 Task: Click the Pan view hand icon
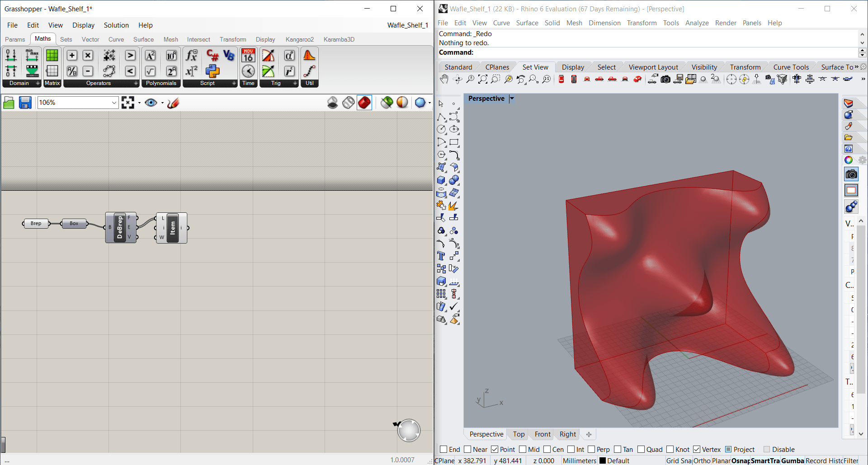[444, 80]
